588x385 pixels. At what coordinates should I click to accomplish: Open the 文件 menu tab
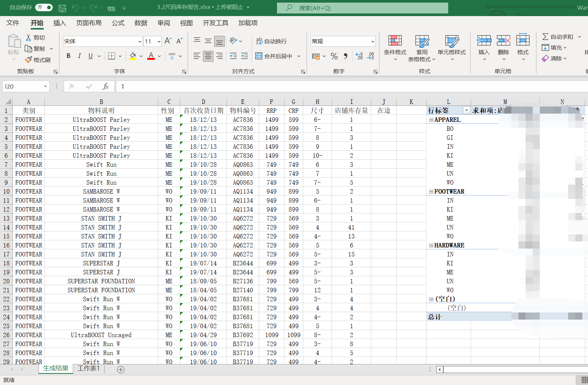13,23
